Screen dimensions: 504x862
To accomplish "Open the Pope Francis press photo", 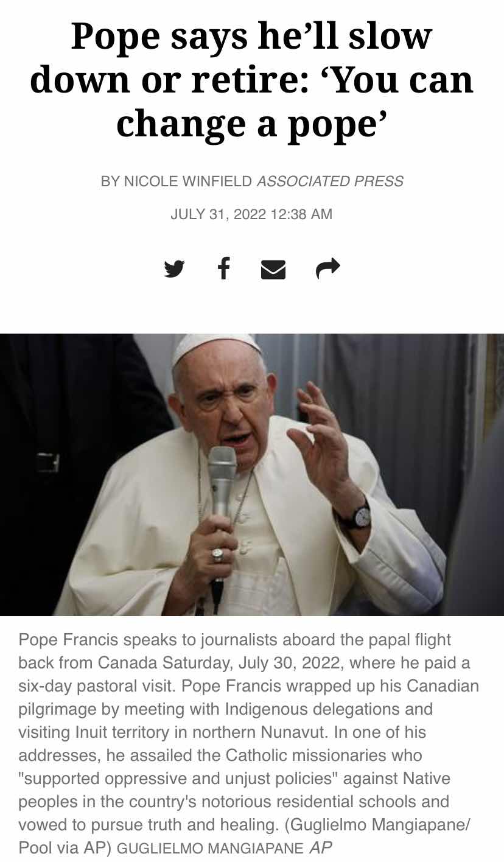I will click(x=252, y=475).
